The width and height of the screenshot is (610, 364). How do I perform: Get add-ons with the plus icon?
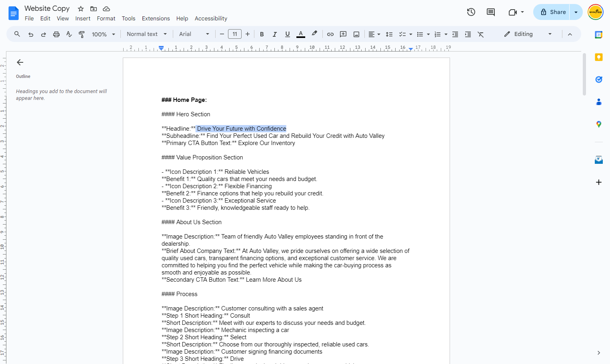599,182
